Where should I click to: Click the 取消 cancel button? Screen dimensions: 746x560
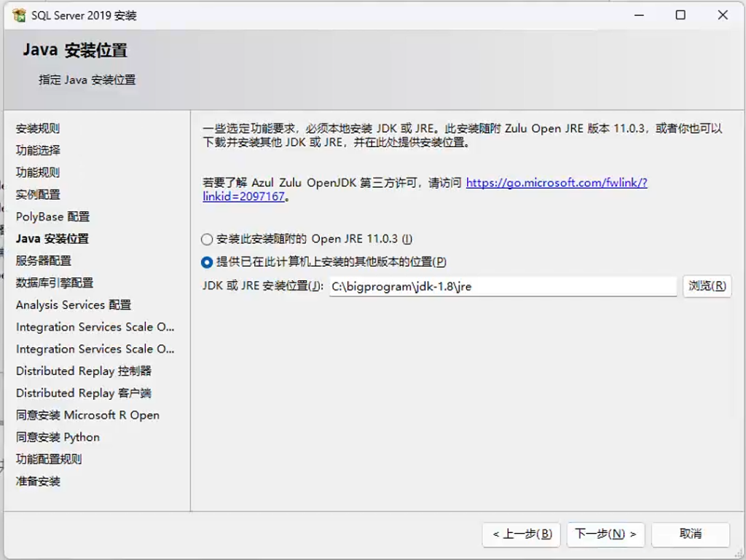pos(691,535)
